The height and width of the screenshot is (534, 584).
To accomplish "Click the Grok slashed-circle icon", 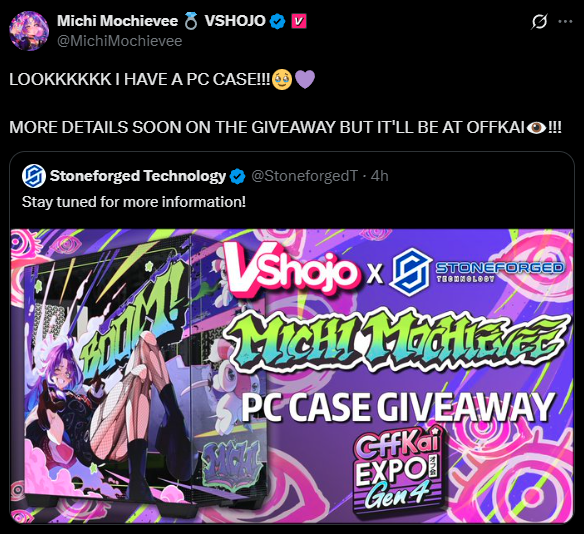I will click(x=539, y=21).
